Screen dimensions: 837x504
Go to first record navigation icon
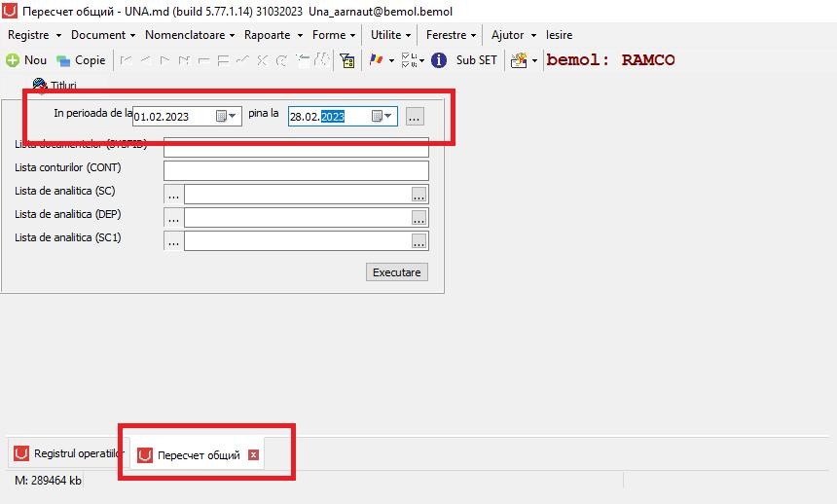pos(126,60)
